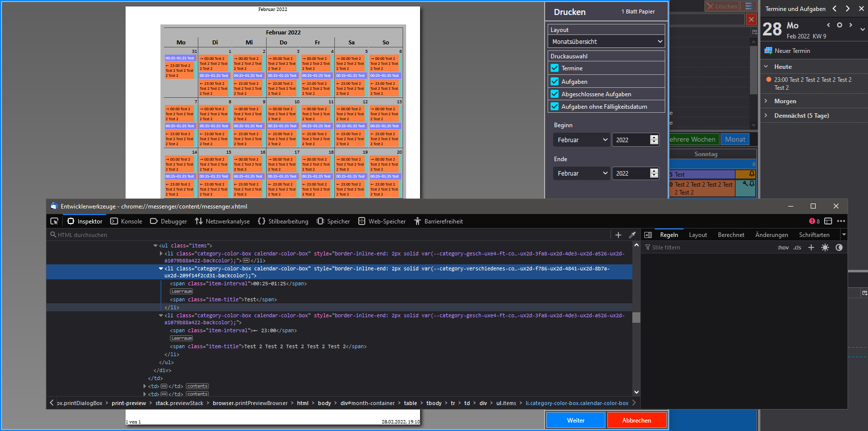Add a new node in the inspector

point(618,235)
